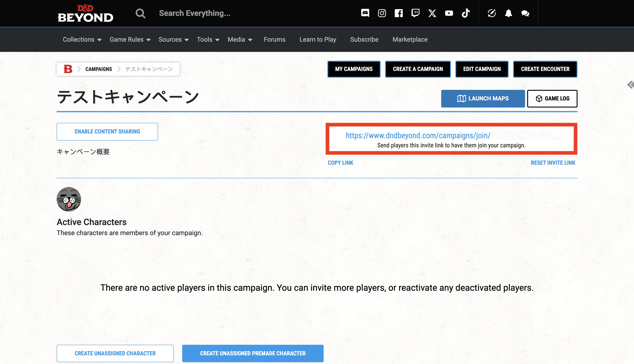634x364 pixels.
Task: Click the CAMPAIGNS breadcrumb
Action: click(99, 69)
